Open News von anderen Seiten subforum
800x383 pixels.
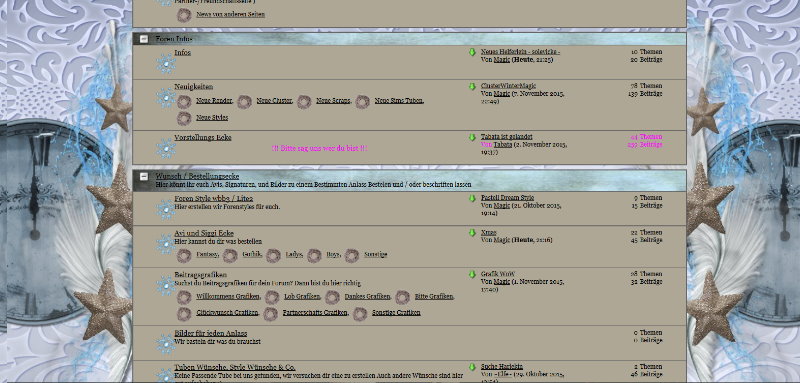[231, 14]
